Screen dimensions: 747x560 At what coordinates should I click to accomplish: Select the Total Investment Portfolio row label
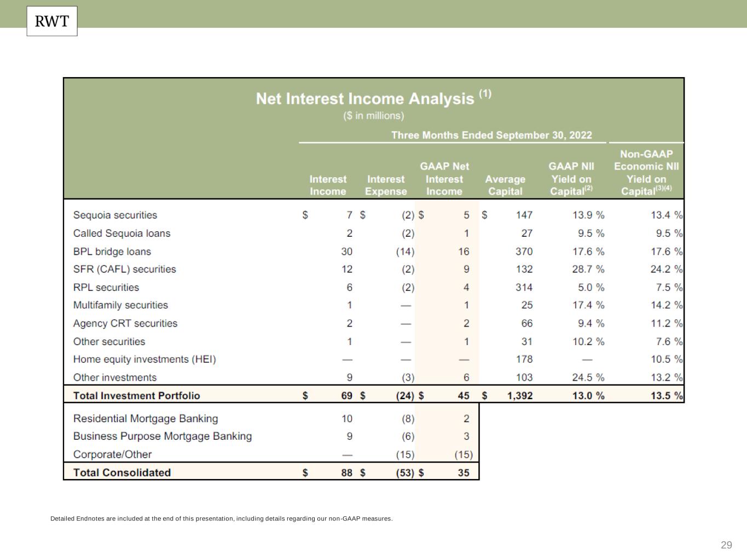point(136,395)
